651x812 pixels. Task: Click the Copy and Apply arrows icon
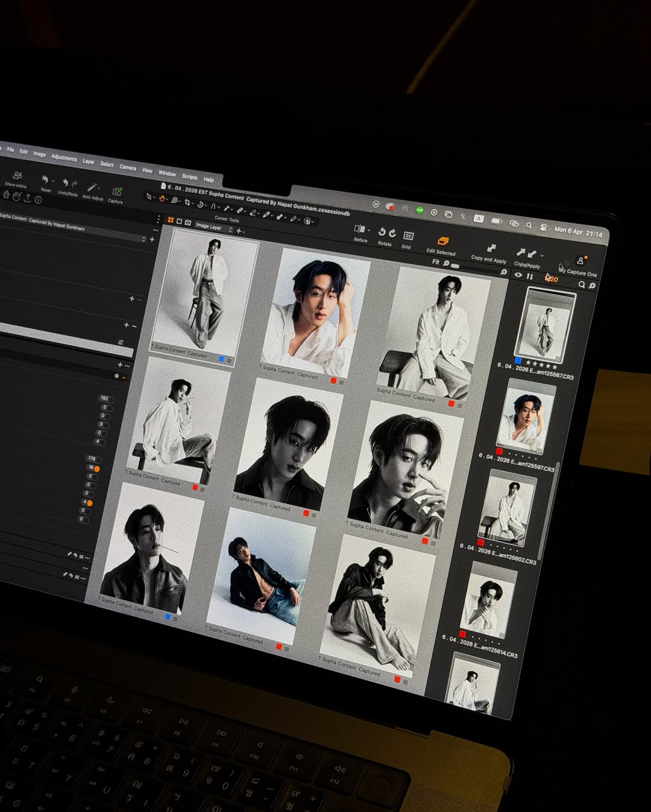(x=491, y=248)
